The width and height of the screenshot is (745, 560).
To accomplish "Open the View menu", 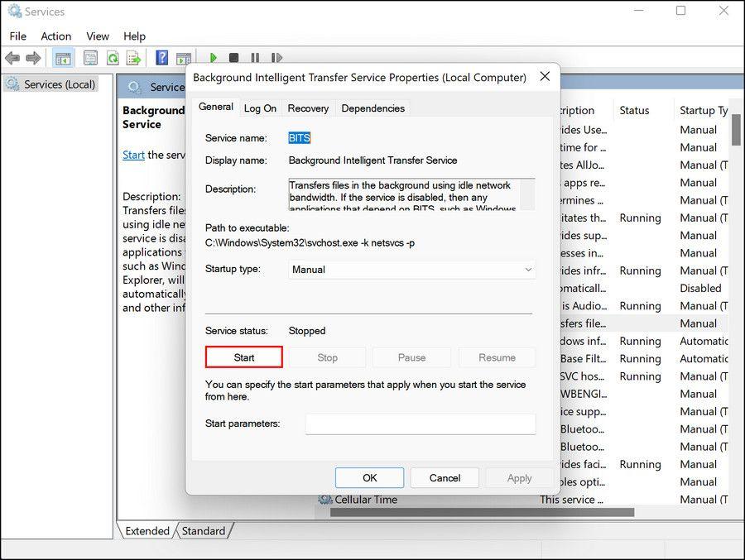I will pyautogui.click(x=98, y=36).
